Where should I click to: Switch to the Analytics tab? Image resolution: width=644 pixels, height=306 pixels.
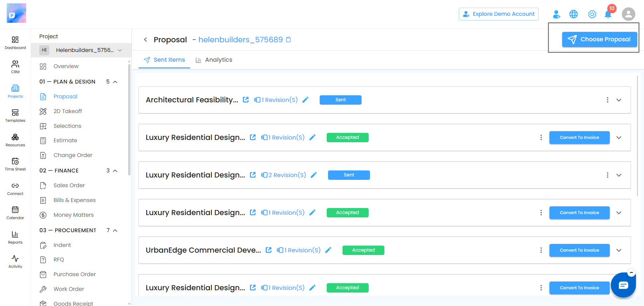coord(214,60)
